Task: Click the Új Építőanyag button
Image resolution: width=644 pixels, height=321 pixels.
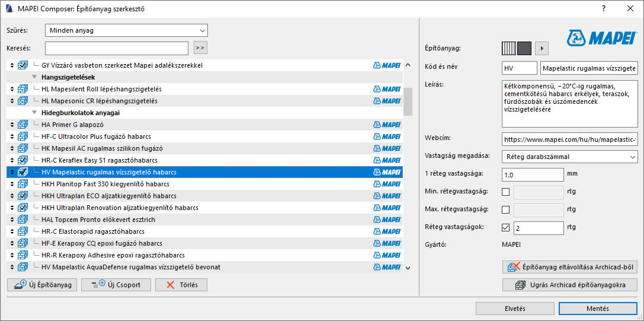Action: pyautogui.click(x=42, y=285)
